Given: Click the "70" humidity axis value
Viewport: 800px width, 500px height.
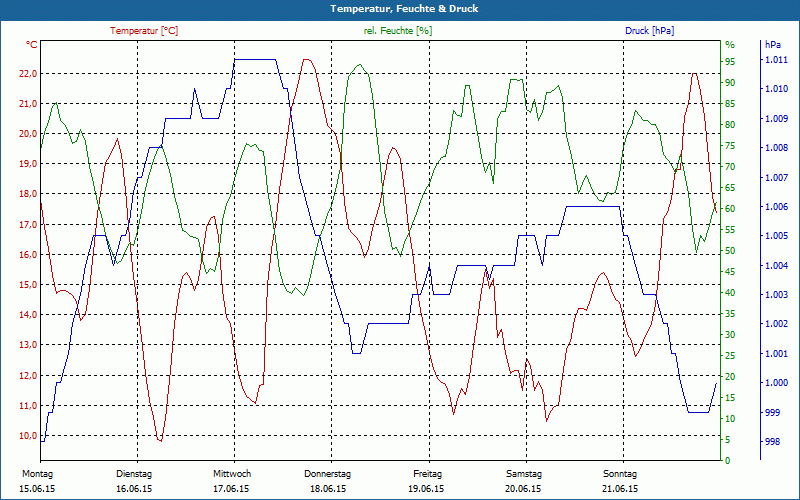Looking at the screenshot, I should point(730,166).
